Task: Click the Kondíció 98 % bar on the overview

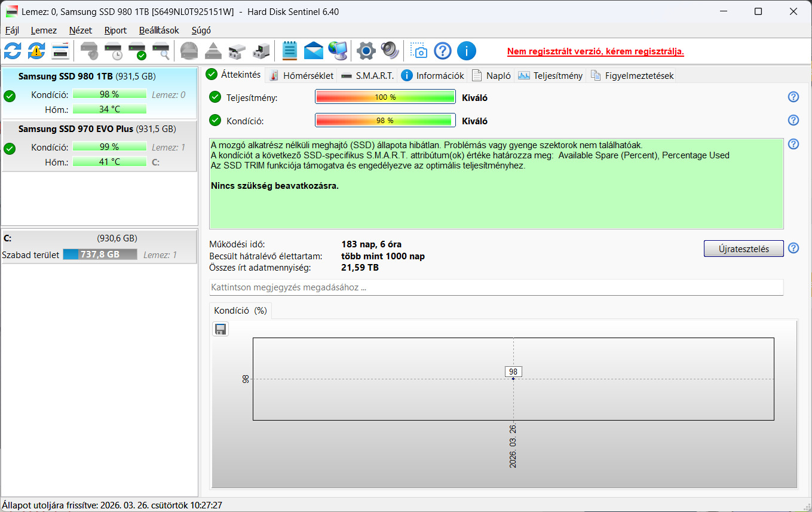Action: [385, 121]
